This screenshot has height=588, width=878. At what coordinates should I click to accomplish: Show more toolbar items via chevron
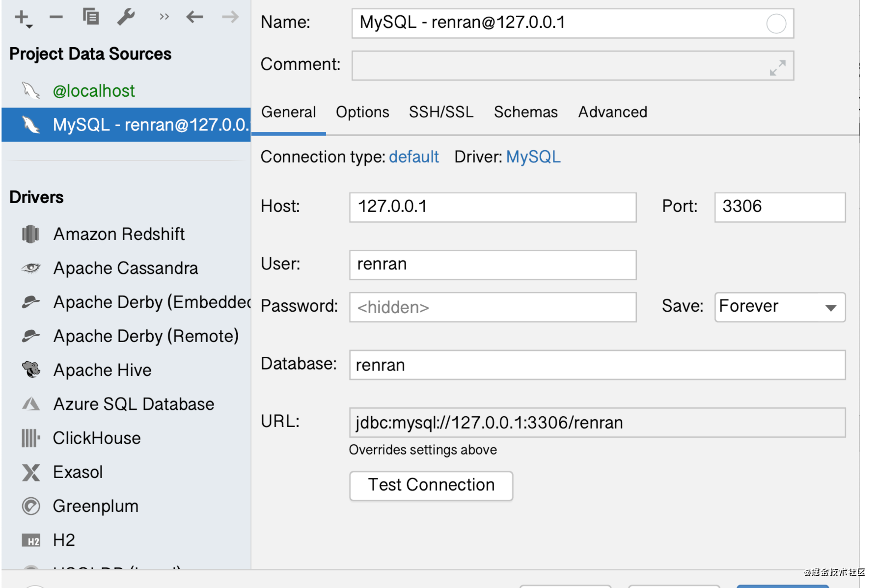(x=164, y=18)
